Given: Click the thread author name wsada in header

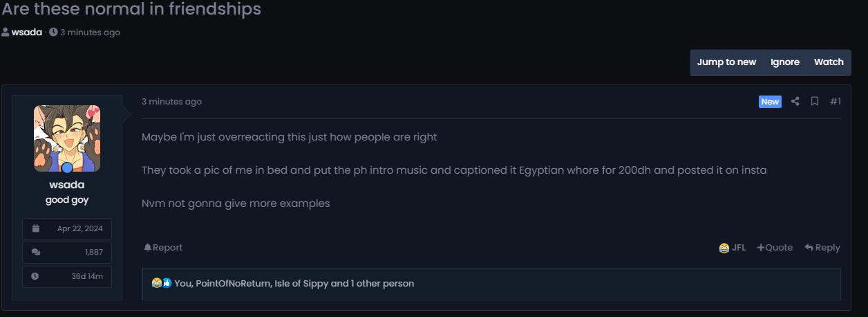Looking at the screenshot, I should [x=26, y=33].
